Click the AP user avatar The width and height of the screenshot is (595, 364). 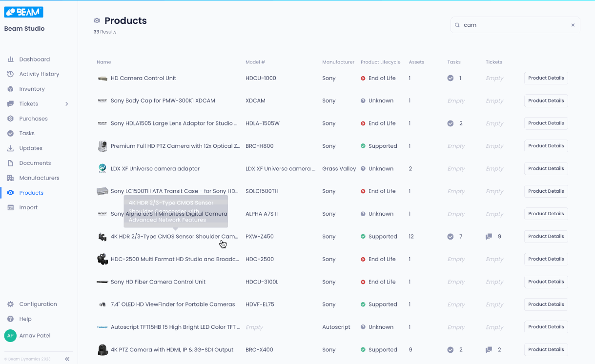pos(10,336)
